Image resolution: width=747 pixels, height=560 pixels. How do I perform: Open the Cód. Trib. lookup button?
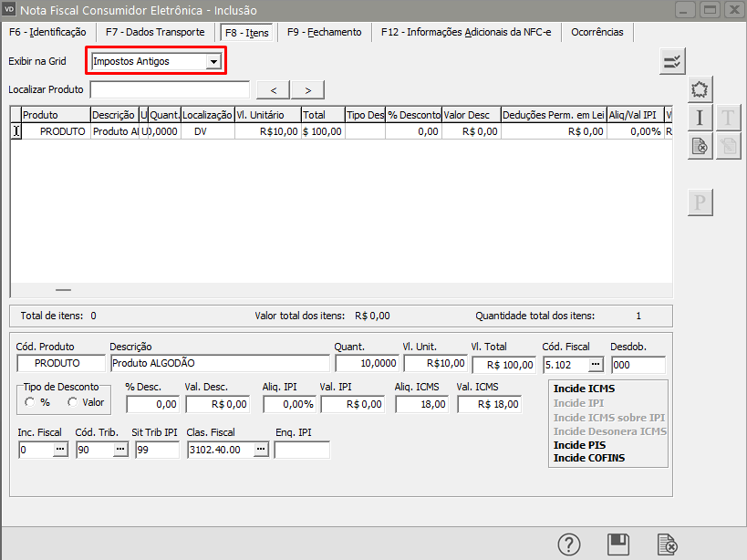120,450
